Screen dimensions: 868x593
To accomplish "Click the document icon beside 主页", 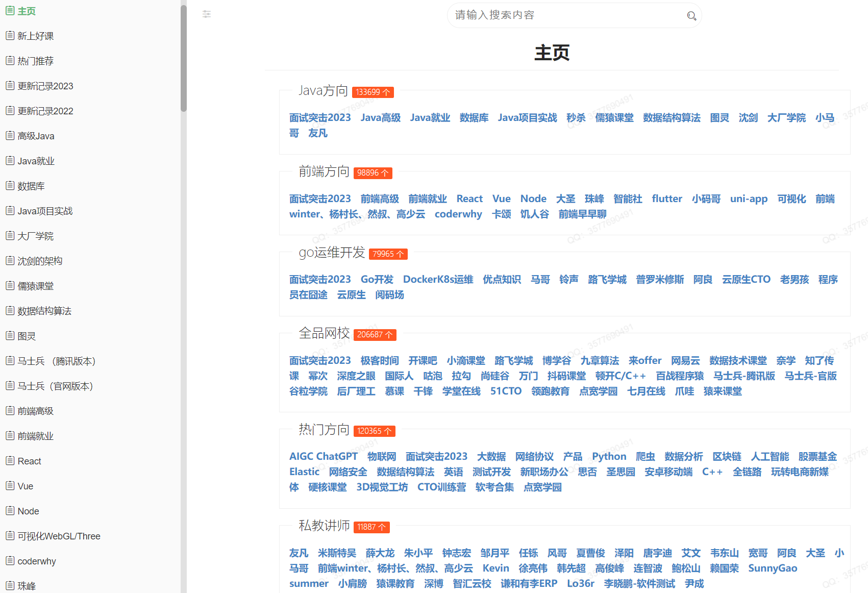I will click(x=10, y=11).
